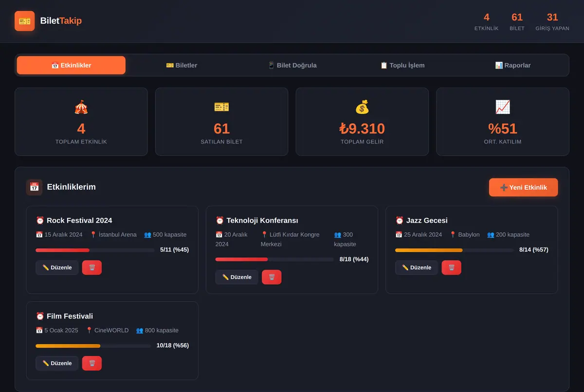The width and height of the screenshot is (584, 392).
Task: Select the Etkinlikler tab
Action: click(x=71, y=65)
